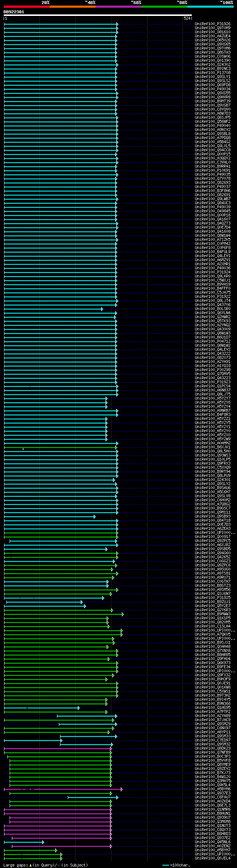The image size is (237, 868).
Task: Select hit label UniRef100_Q3MAT5
Action: pos(213,781)
